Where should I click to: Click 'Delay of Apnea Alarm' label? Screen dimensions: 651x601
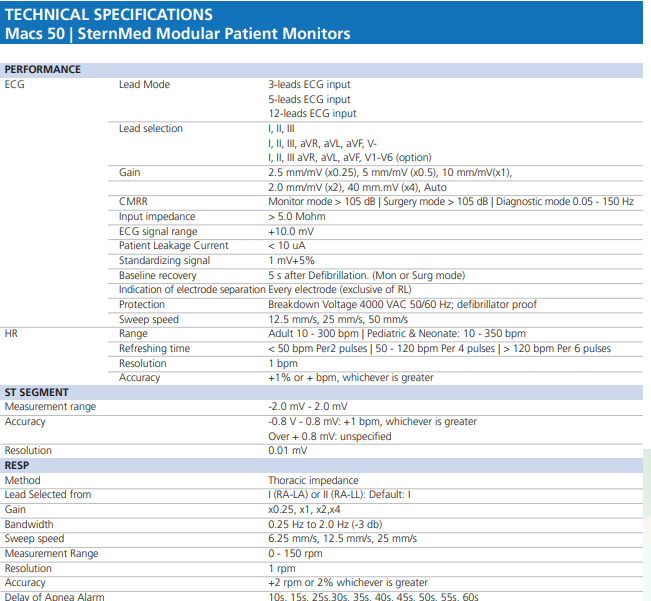click(54, 597)
